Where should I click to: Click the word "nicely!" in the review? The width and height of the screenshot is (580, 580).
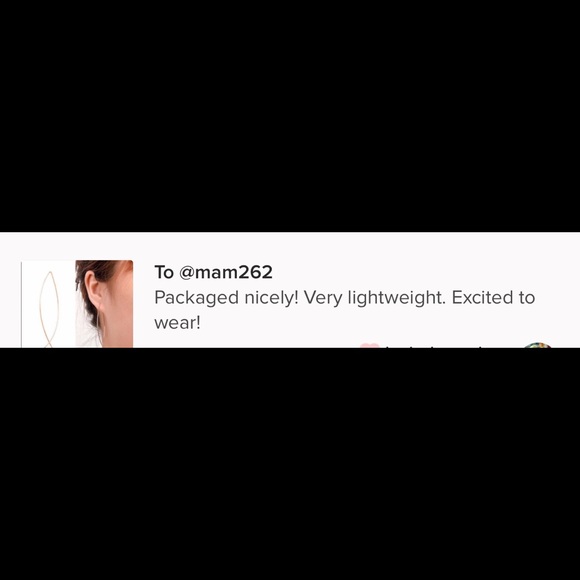click(271, 298)
